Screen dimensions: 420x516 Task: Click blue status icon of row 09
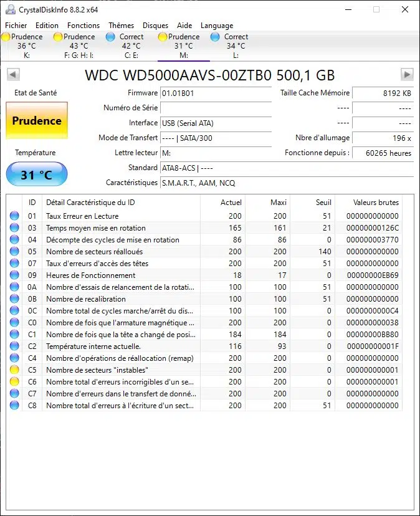coord(14,275)
